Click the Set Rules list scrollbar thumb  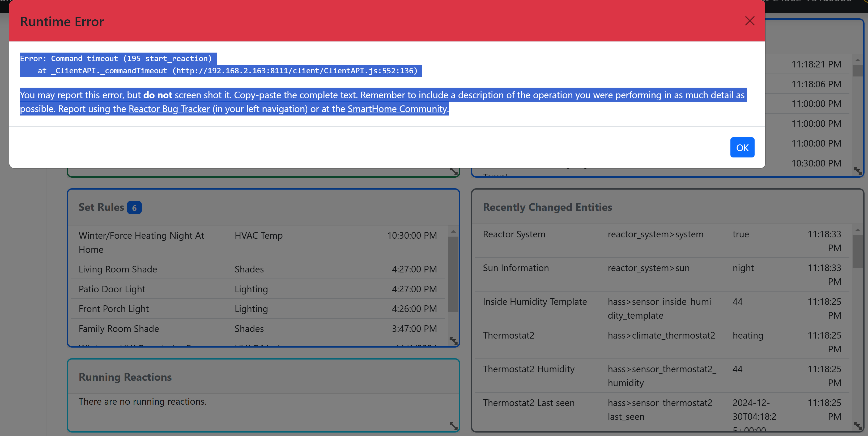[x=453, y=274]
